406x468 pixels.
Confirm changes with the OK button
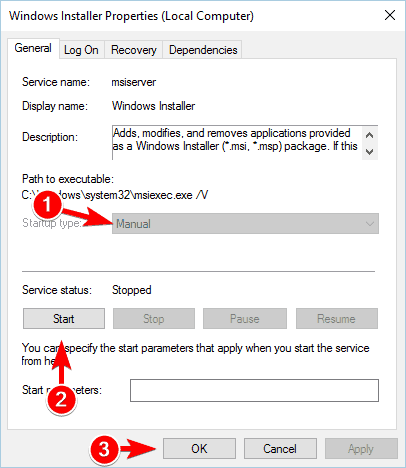(199, 449)
